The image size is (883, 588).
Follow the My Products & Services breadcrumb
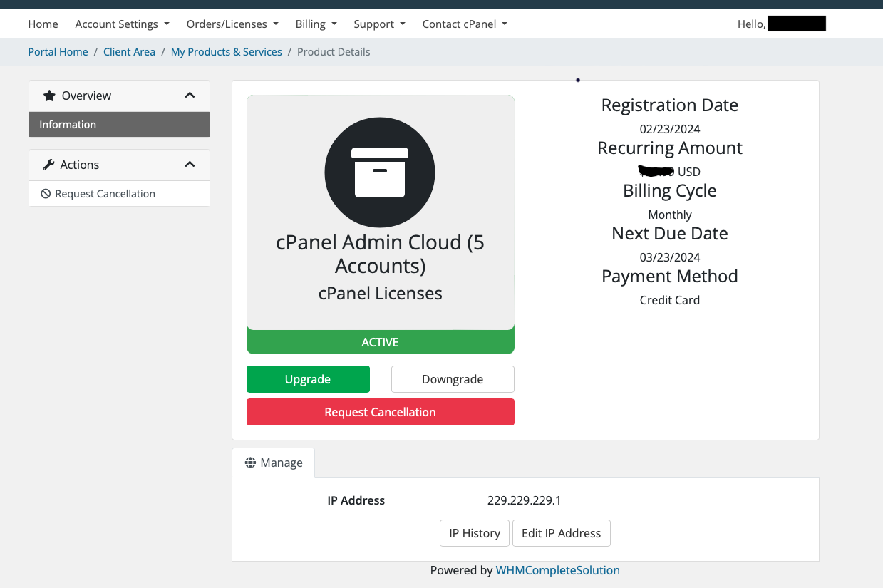click(x=226, y=52)
